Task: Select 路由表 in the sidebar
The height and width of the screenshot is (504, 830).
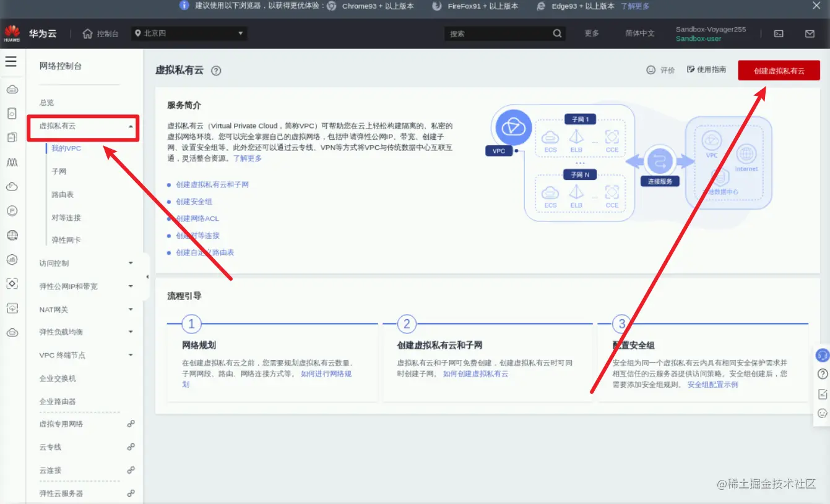Action: point(63,194)
